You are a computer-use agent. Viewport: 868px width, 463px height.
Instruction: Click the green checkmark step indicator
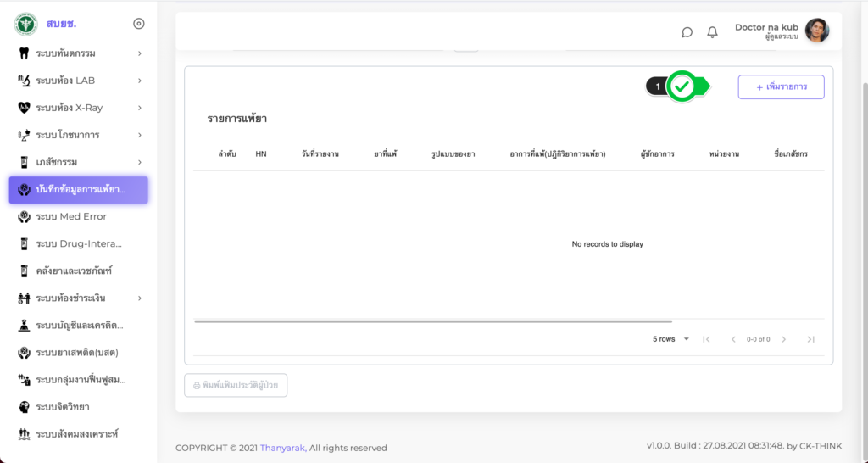pyautogui.click(x=682, y=86)
